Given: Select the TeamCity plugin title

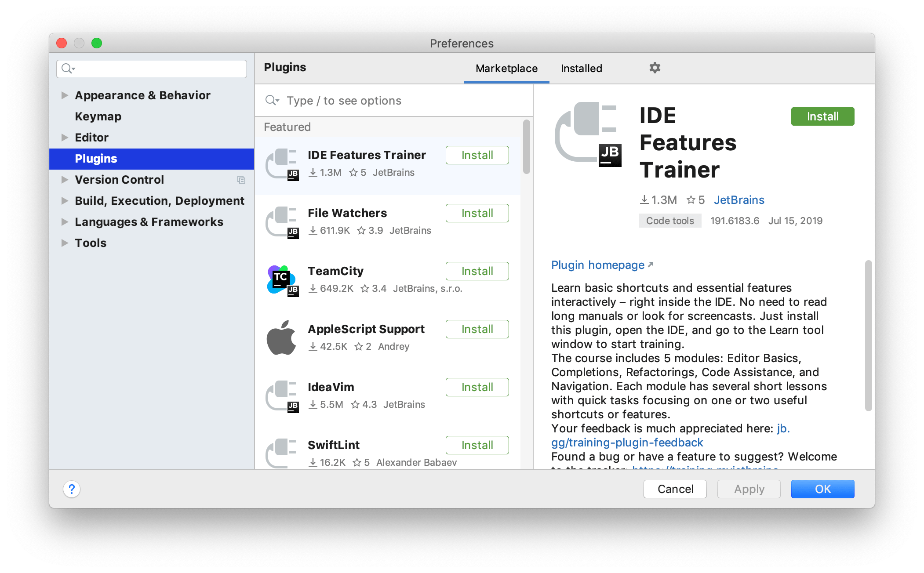Looking at the screenshot, I should (x=335, y=271).
